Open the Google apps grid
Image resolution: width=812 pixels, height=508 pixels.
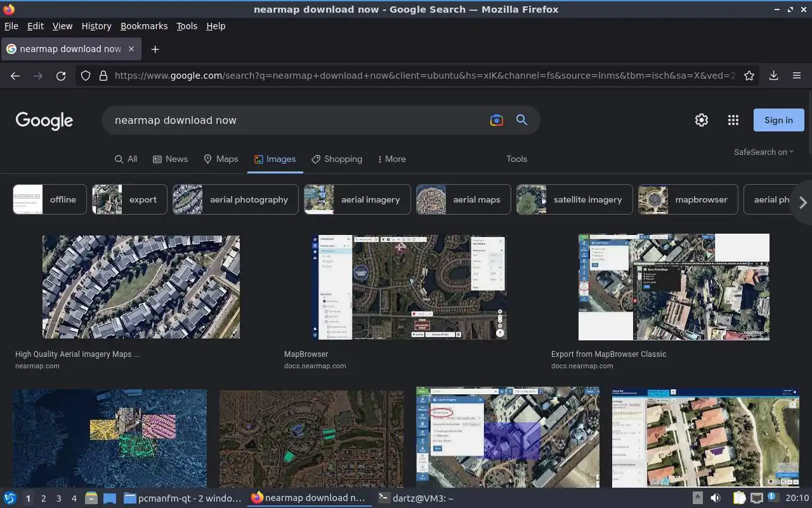click(733, 120)
